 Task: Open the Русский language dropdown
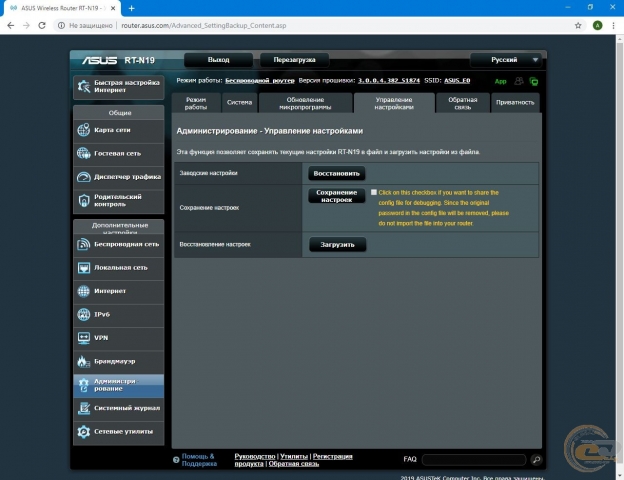pyautogui.click(x=506, y=60)
